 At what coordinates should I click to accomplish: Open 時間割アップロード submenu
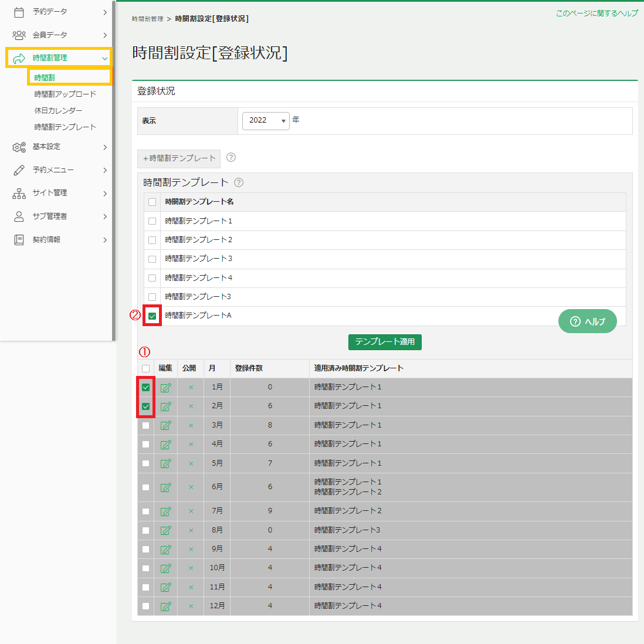[x=65, y=94]
